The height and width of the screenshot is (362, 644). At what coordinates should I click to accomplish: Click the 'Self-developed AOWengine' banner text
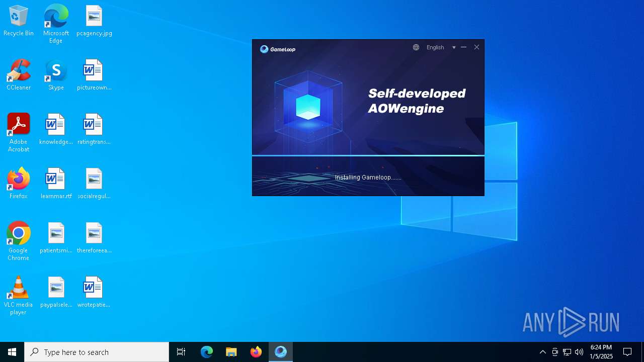tap(417, 101)
